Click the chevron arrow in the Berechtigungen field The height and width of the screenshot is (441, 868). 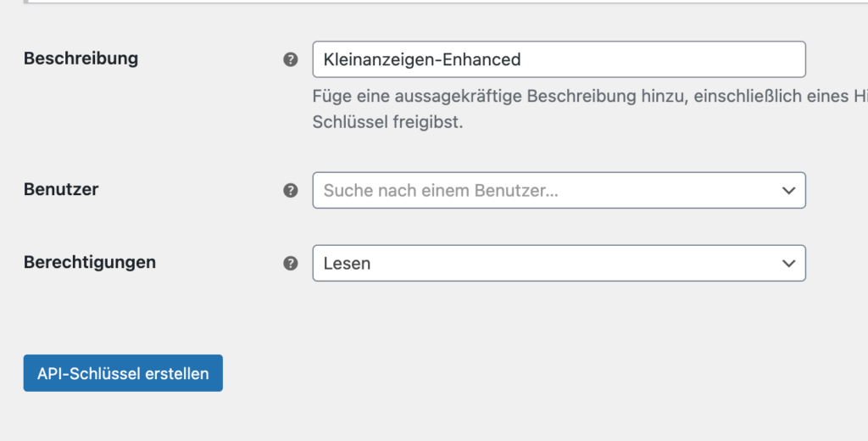tap(788, 264)
